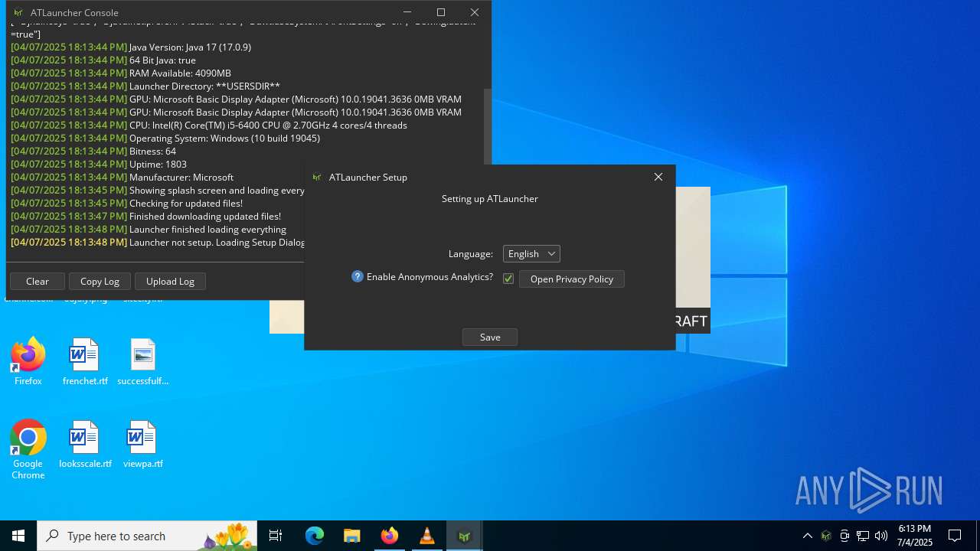980x551 pixels.
Task: Open the Windows Start menu
Action: coord(18,536)
